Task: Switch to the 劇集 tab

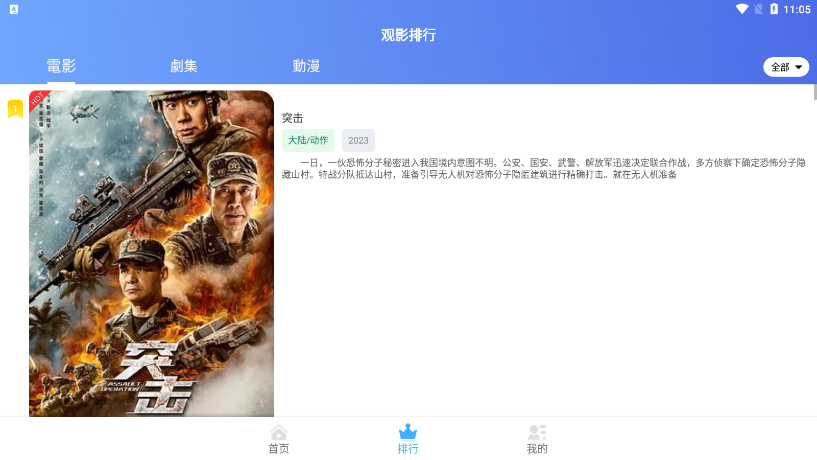Action: (183, 66)
